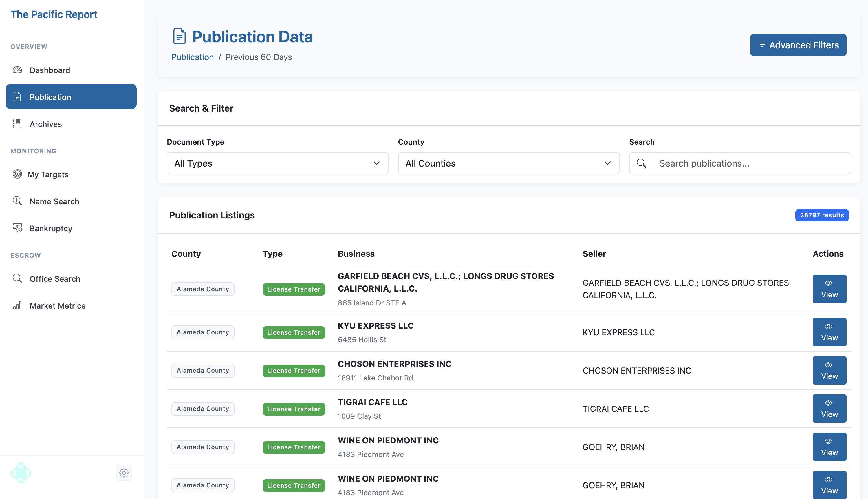Click the Dashboard gauge icon in sidebar
868x499 pixels.
pyautogui.click(x=17, y=70)
